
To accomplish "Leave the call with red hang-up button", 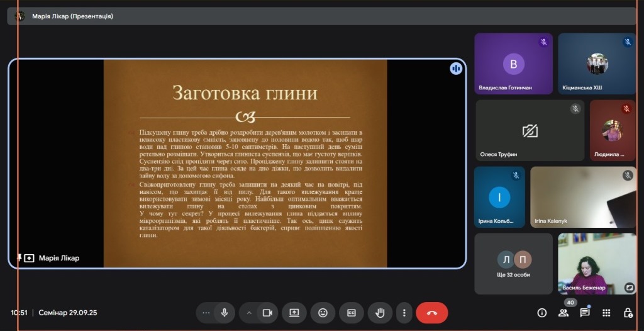I will point(431,313).
